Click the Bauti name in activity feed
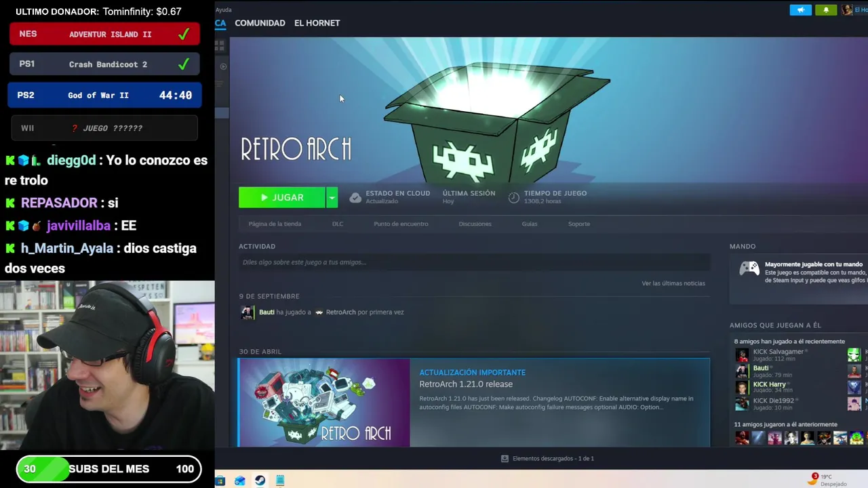 click(x=267, y=312)
